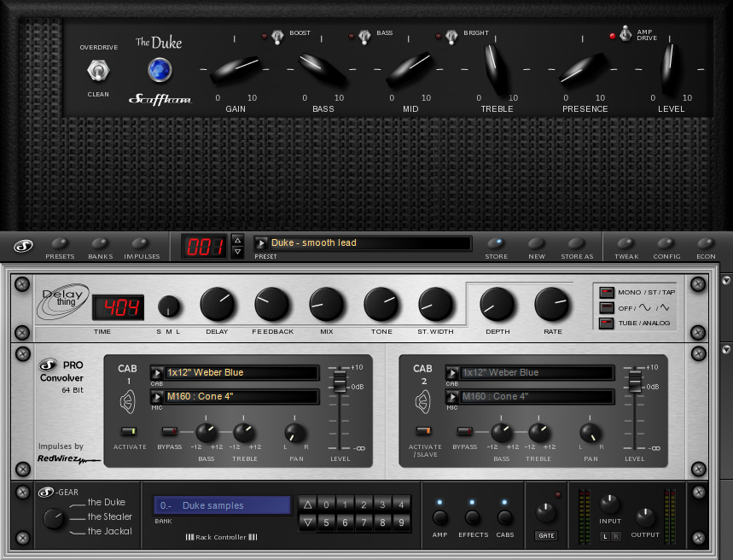Click the Delay Thing logo

[x=63, y=301]
